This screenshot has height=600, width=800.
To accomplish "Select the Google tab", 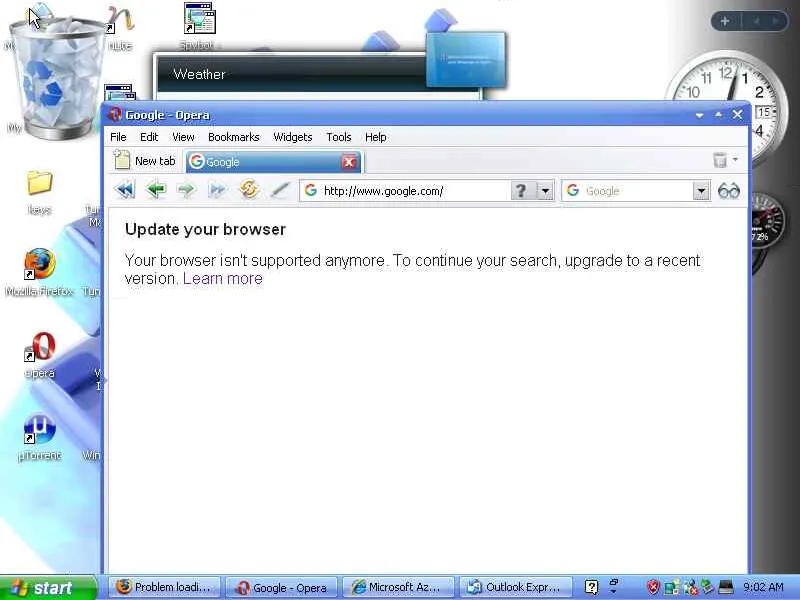I will [264, 162].
